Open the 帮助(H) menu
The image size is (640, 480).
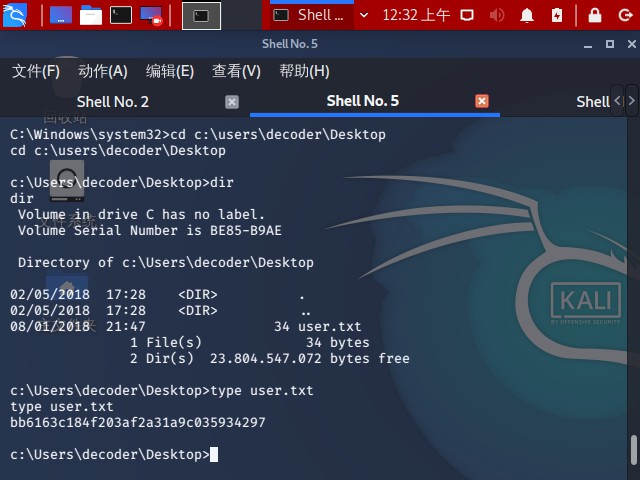click(x=304, y=71)
